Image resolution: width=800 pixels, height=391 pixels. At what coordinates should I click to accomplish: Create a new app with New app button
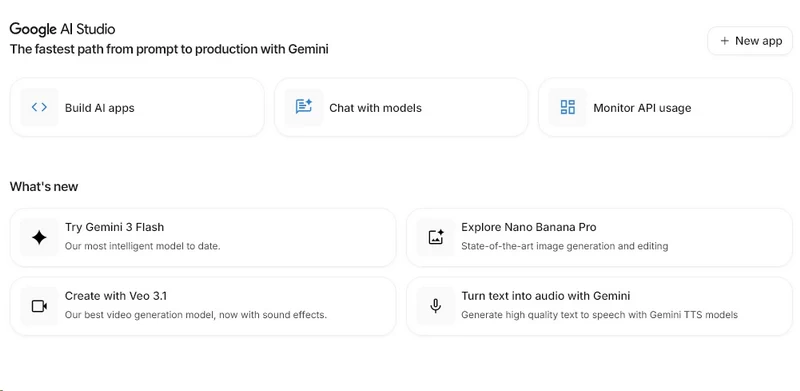coord(750,41)
